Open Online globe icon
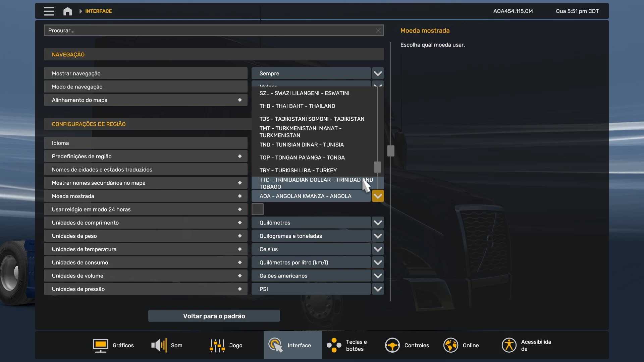 pos(450,345)
